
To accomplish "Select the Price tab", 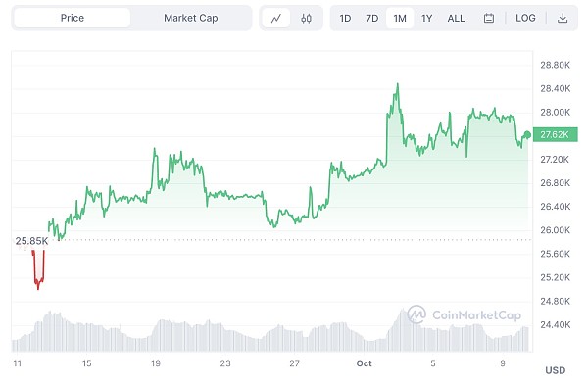I will (73, 18).
